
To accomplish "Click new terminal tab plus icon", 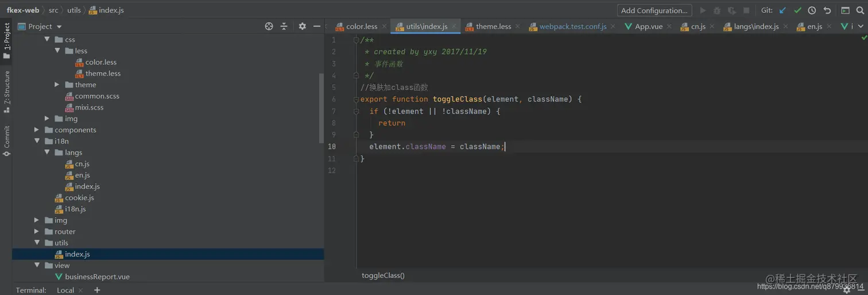I will (97, 290).
